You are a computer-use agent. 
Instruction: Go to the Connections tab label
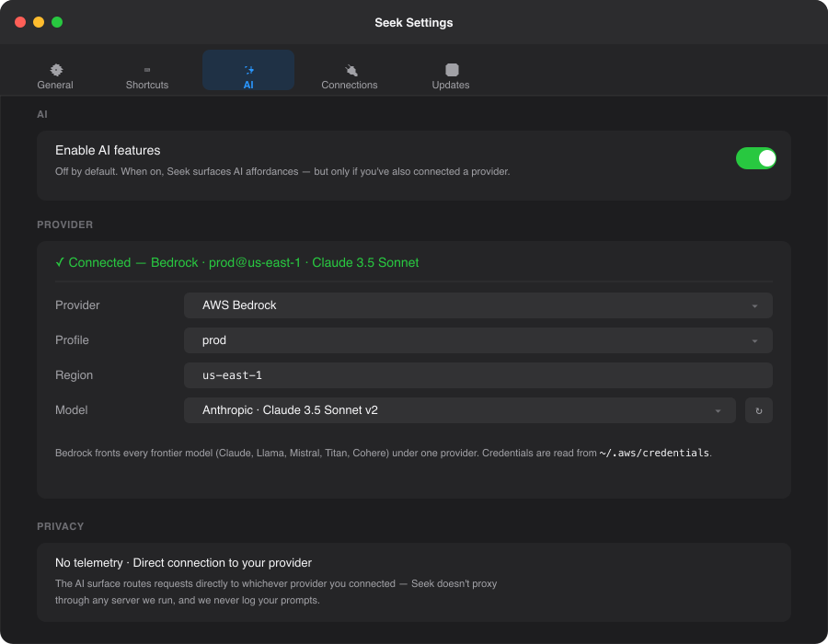(349, 85)
